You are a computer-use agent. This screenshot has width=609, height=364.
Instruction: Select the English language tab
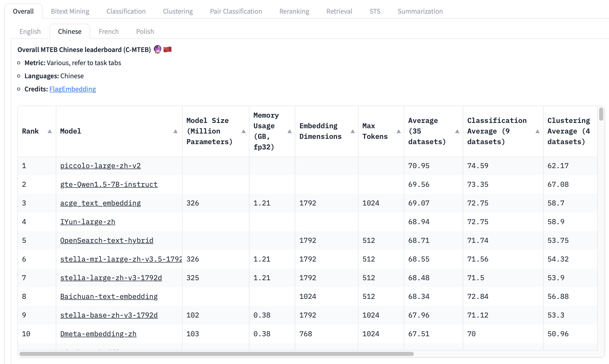click(30, 31)
